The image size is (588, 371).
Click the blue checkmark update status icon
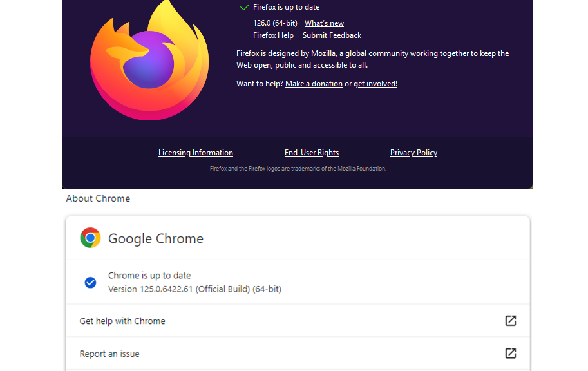tap(90, 283)
